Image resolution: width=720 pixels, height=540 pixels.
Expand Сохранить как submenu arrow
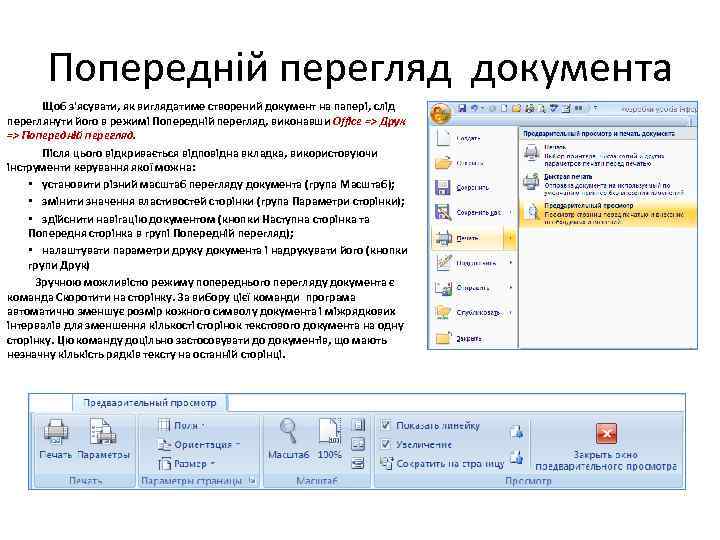(511, 212)
